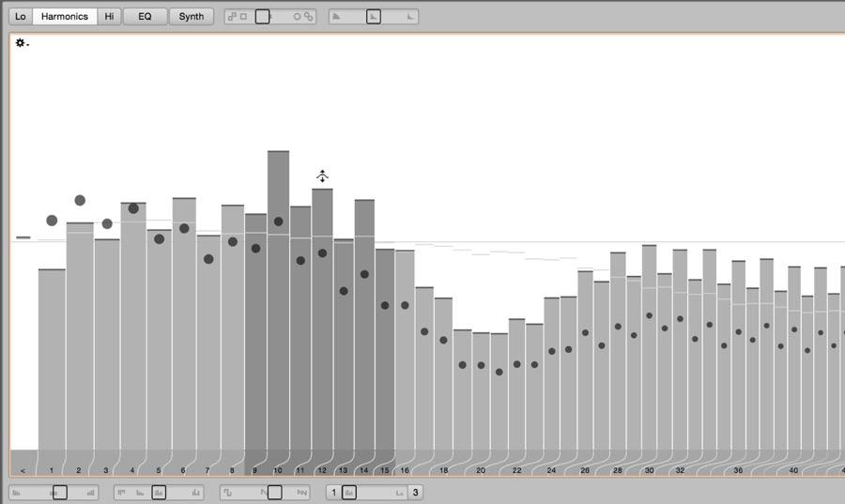Click the zigzag wave icon at bottom slider end
The width and height of the screenshot is (845, 504).
point(302,492)
